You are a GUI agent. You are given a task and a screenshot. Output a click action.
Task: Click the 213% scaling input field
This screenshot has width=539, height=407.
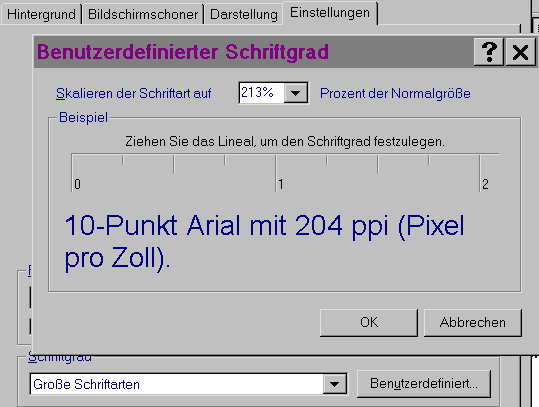(261, 93)
